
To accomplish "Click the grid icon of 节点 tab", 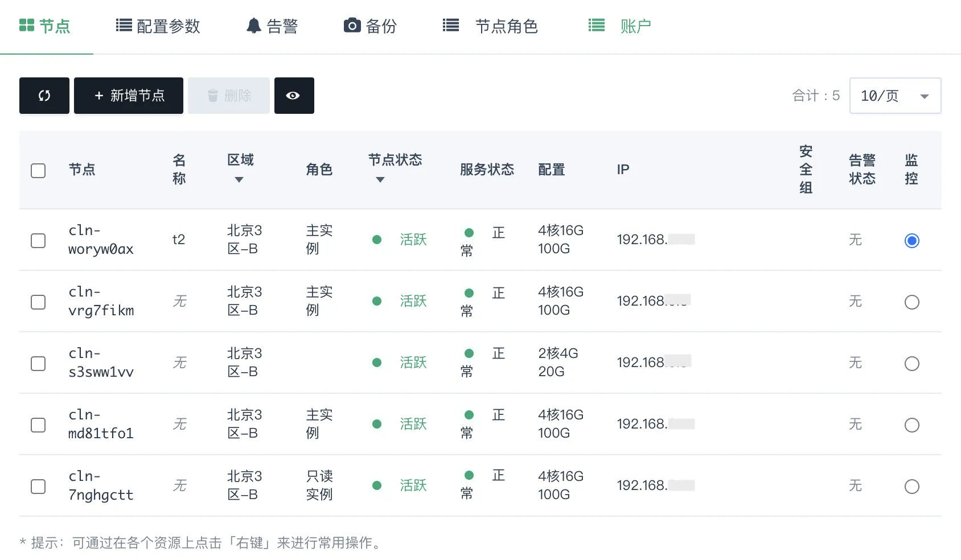I will [x=27, y=25].
